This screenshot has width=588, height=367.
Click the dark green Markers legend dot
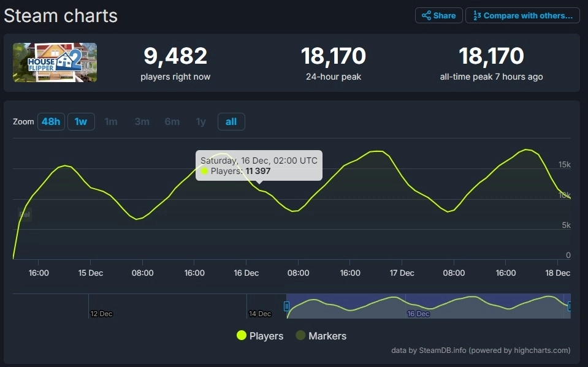(300, 335)
